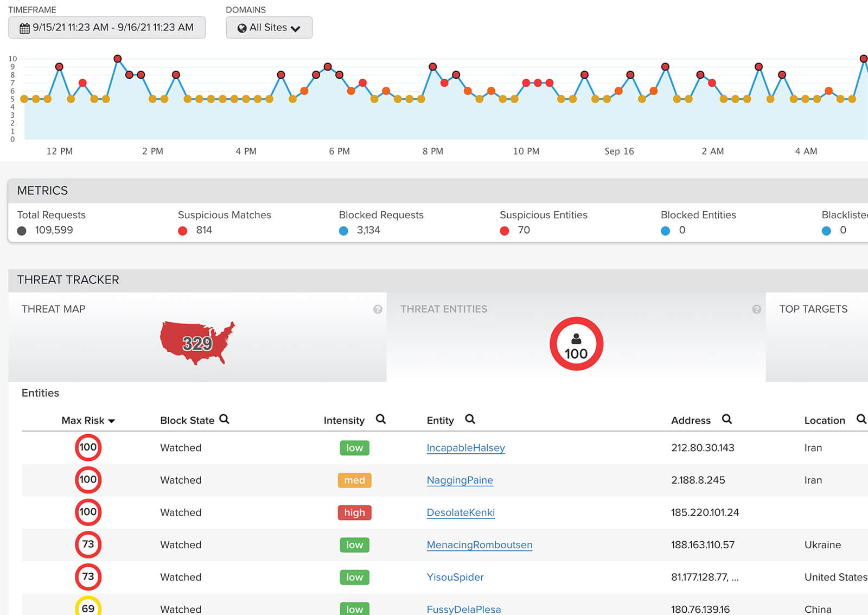
Task: Click the red Suspicious Matches legend dot
Action: [x=183, y=231]
